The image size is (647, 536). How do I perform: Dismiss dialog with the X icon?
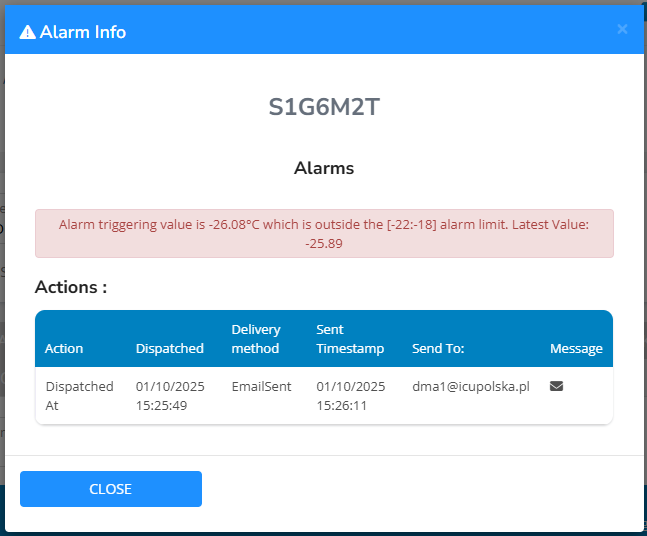pyautogui.click(x=622, y=30)
